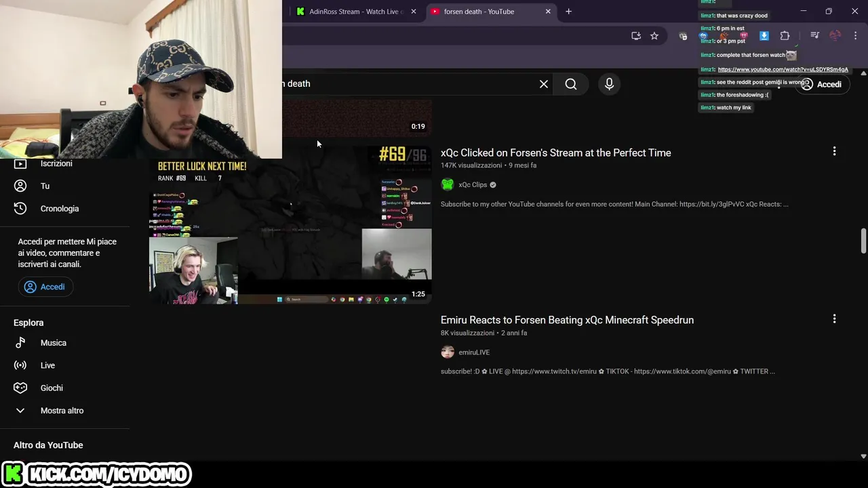Click 'Altro da YouTube' heading
868x488 pixels.
pyautogui.click(x=48, y=445)
